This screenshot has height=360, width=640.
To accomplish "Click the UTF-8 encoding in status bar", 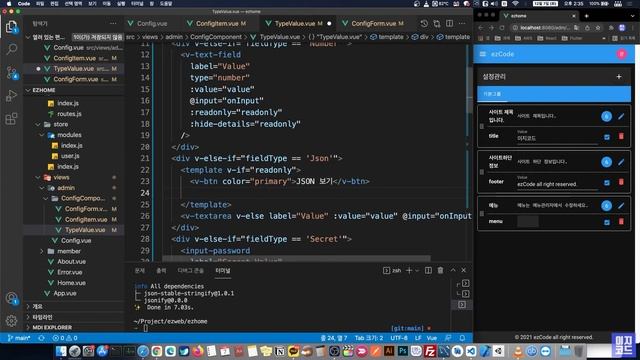I will 399,338.
